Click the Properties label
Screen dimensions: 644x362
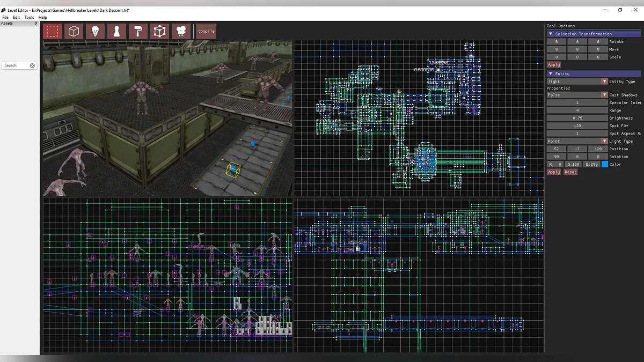[558, 88]
